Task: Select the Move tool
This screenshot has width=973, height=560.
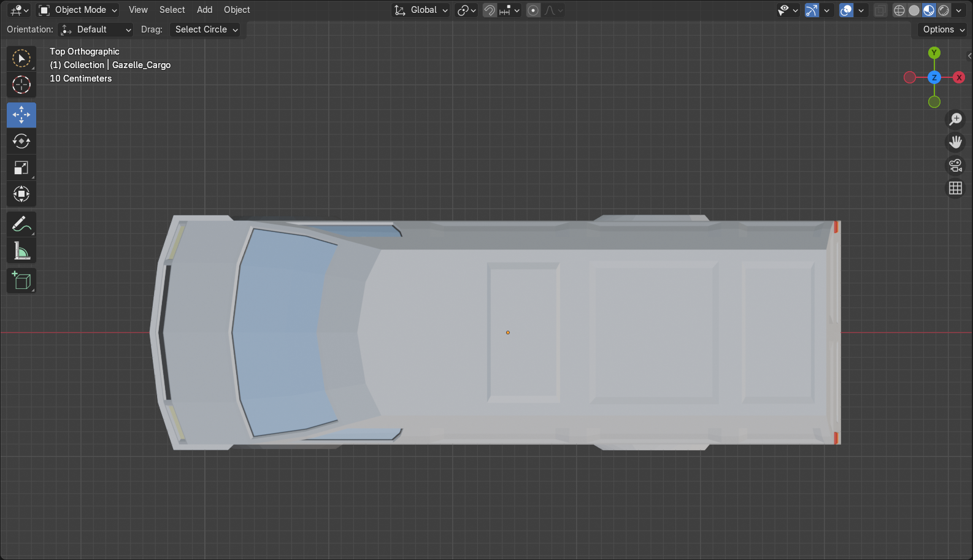Action: click(x=21, y=115)
